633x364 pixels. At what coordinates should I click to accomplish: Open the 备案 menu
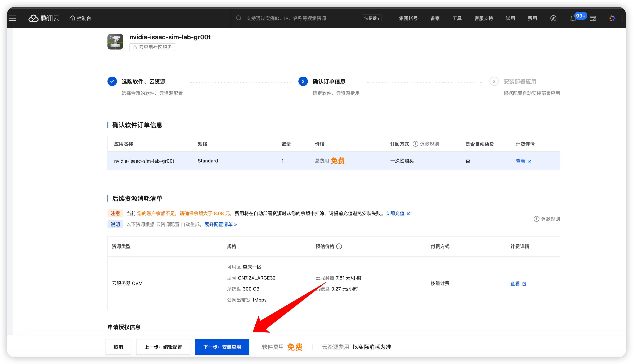[x=435, y=18]
